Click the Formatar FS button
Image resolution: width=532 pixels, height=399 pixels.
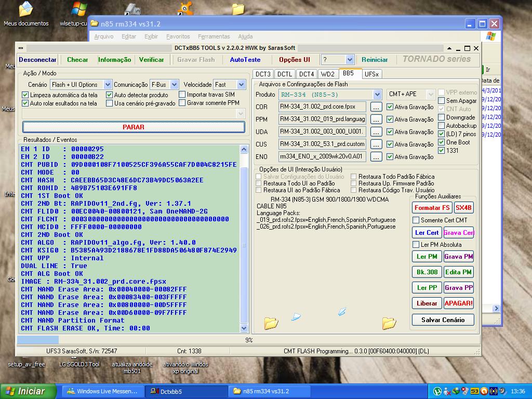click(432, 208)
